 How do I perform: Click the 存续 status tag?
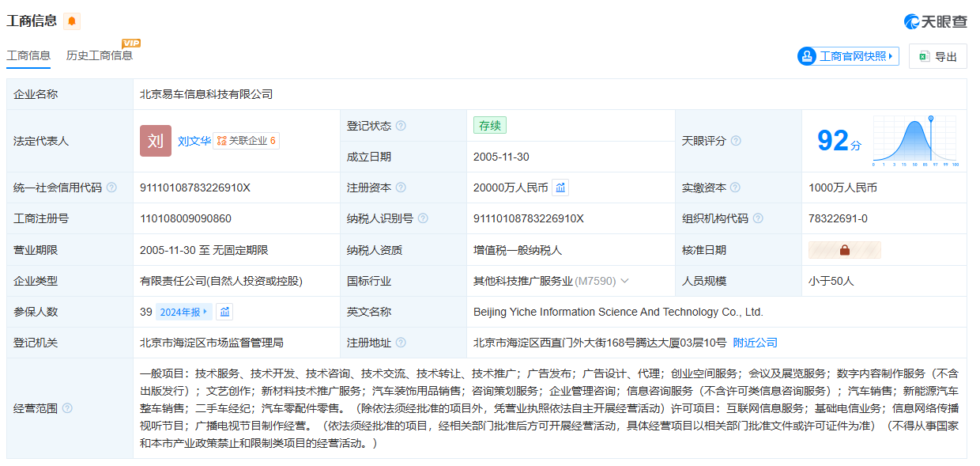[490, 125]
